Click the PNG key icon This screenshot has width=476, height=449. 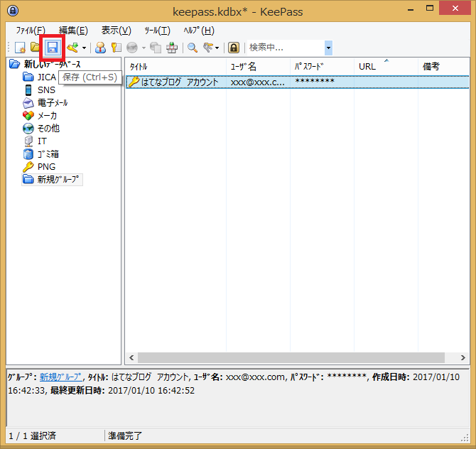(x=28, y=167)
